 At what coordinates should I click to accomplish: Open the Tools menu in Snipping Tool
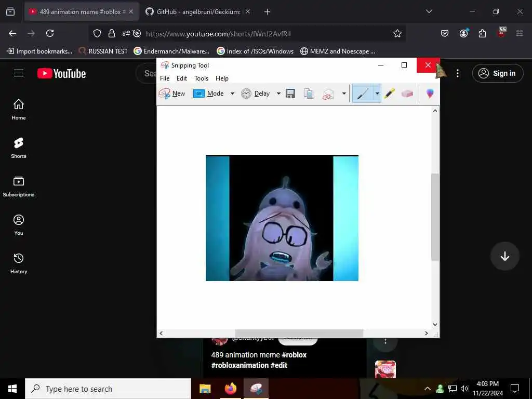[x=201, y=78]
